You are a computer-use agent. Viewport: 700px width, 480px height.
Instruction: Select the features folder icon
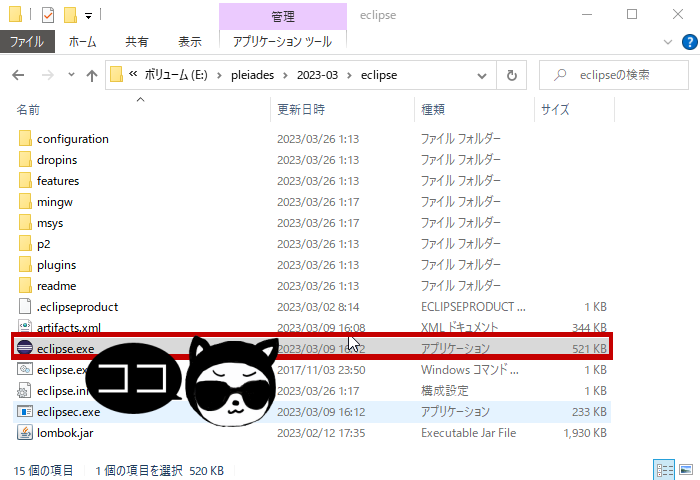tap(25, 180)
